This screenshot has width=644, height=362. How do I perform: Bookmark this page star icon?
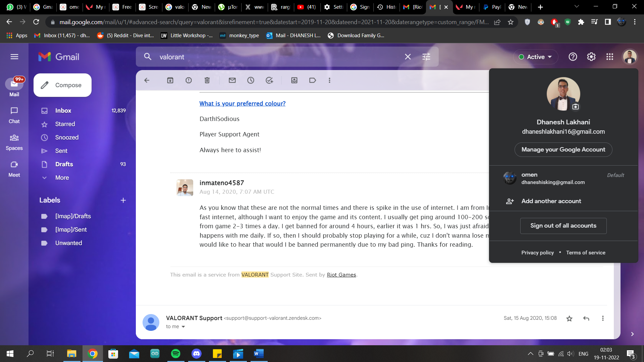(x=511, y=22)
